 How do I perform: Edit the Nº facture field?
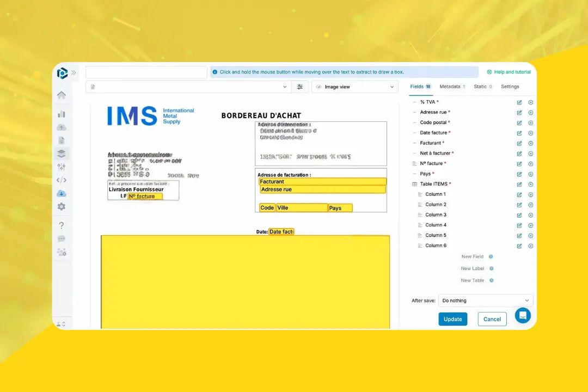(x=519, y=164)
